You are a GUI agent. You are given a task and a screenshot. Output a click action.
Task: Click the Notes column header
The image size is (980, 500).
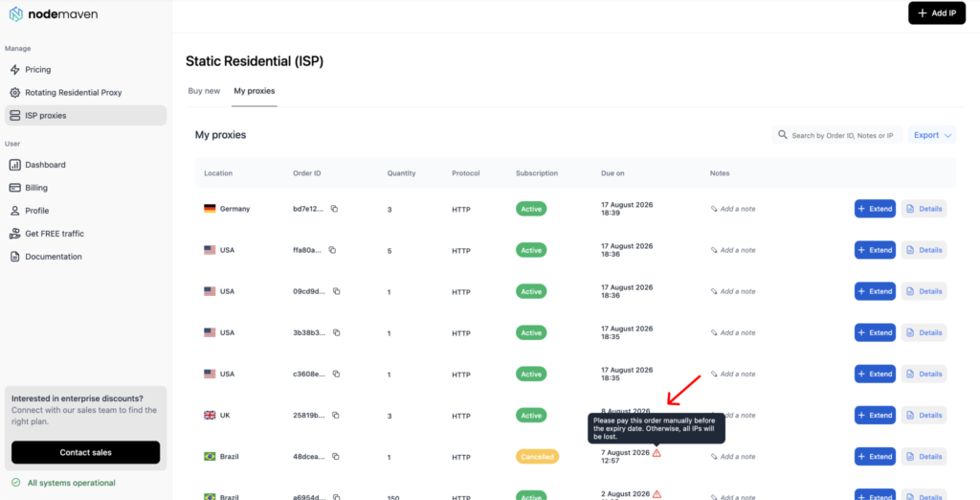(x=720, y=173)
